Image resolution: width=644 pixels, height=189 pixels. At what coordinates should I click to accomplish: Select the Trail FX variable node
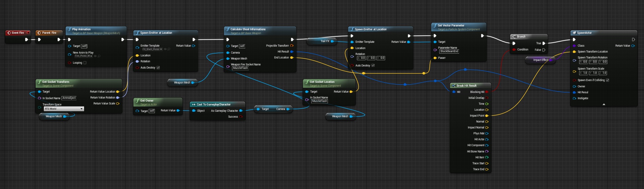322,41
